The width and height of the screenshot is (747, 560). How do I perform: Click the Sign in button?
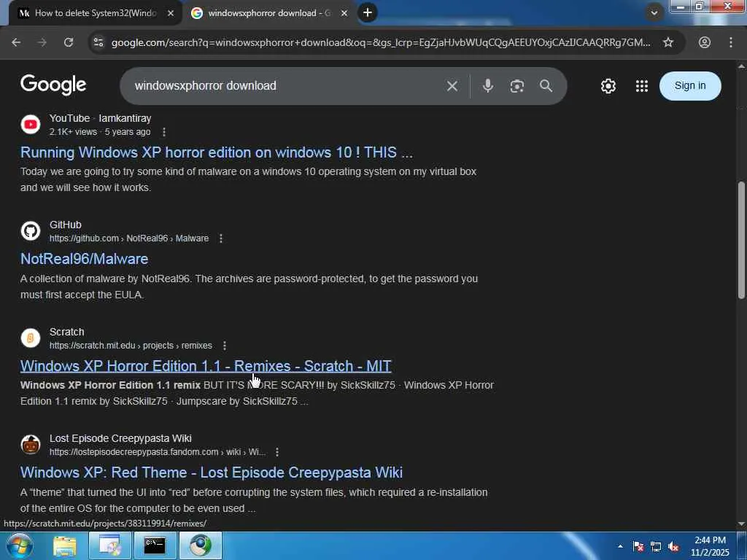690,86
